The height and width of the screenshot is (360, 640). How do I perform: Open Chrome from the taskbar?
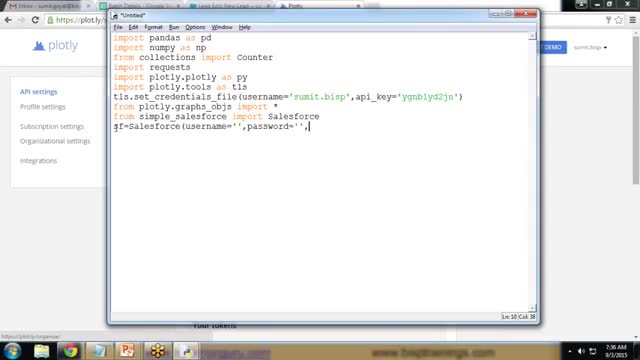[x=70, y=351]
